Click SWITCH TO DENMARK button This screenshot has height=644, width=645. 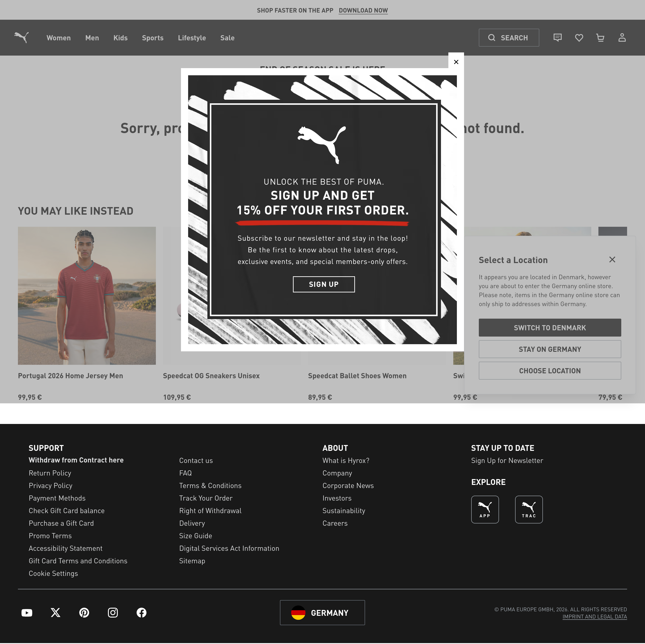point(550,328)
